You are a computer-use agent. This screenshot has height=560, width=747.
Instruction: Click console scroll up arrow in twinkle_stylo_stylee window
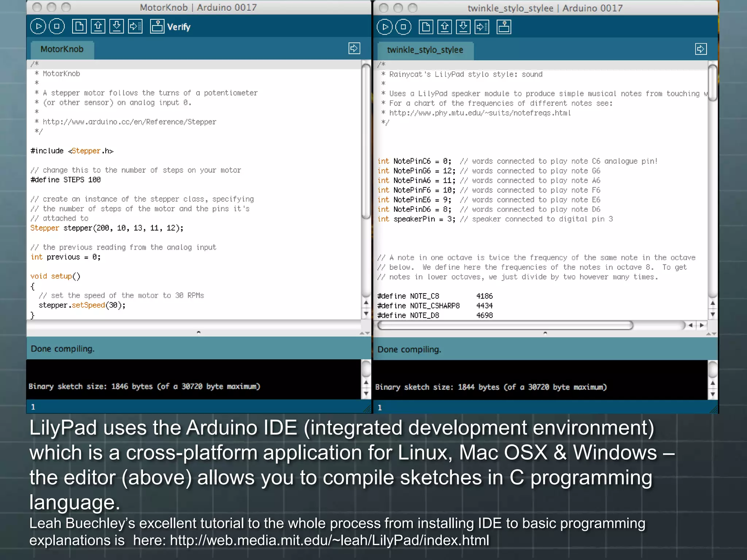point(712,383)
